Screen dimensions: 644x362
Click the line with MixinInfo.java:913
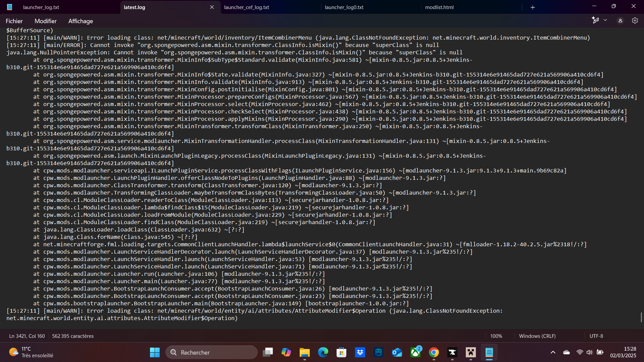(x=308, y=82)
